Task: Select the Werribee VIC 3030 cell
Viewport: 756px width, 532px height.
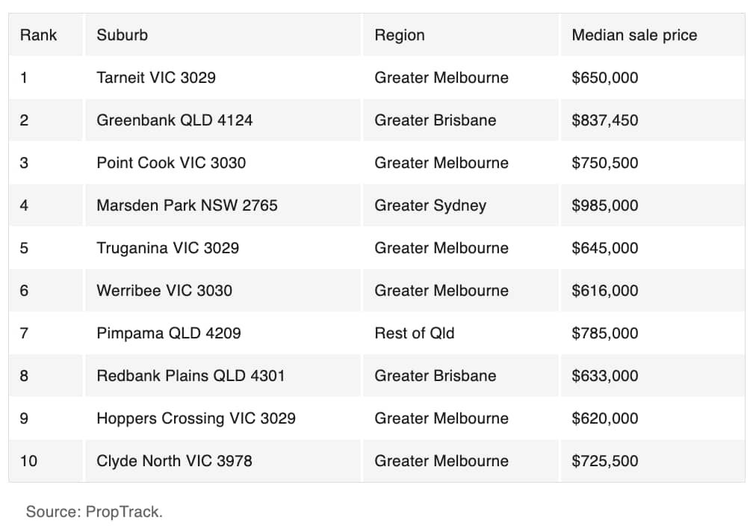Action: pos(223,291)
